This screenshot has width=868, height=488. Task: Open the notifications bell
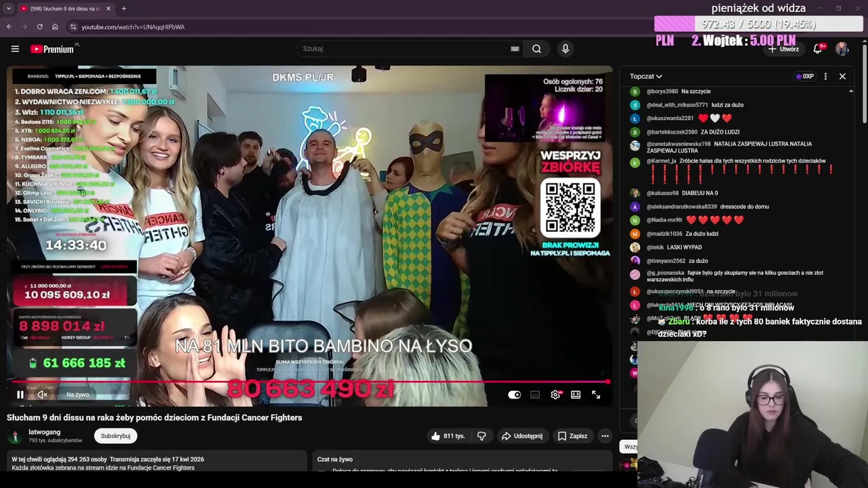pos(818,49)
